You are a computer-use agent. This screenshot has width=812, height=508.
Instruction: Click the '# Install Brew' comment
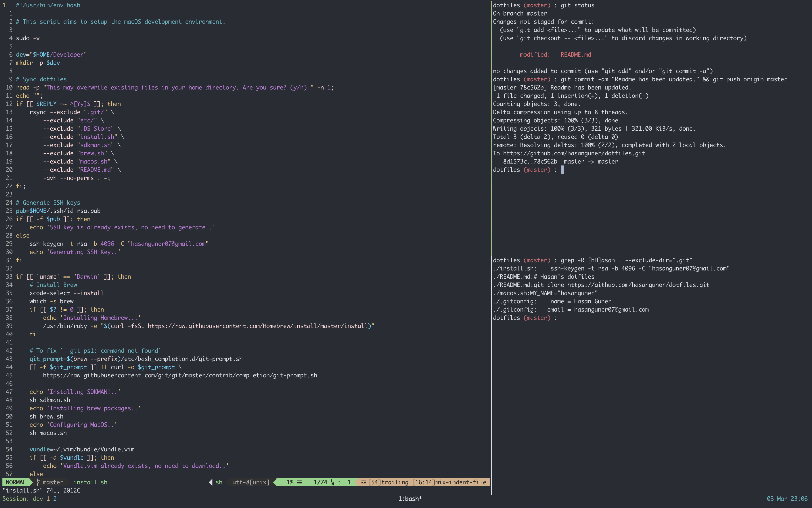point(53,285)
